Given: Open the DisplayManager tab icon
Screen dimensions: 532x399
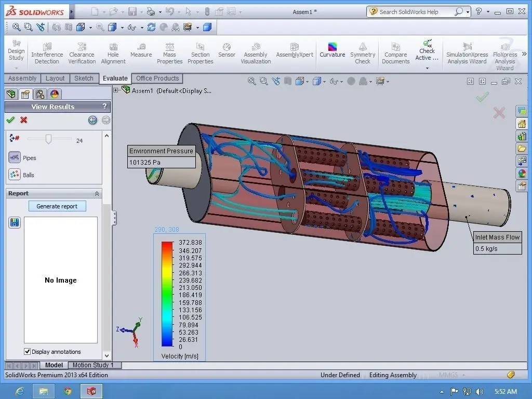Looking at the screenshot, I should (x=55, y=94).
